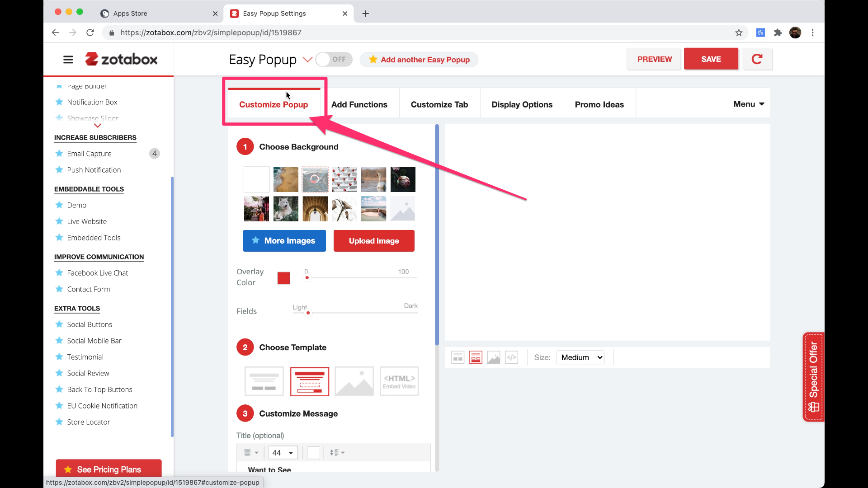Viewport: 868px width, 488px height.
Task: Click the star icon beside Store Locator
Action: (x=59, y=422)
